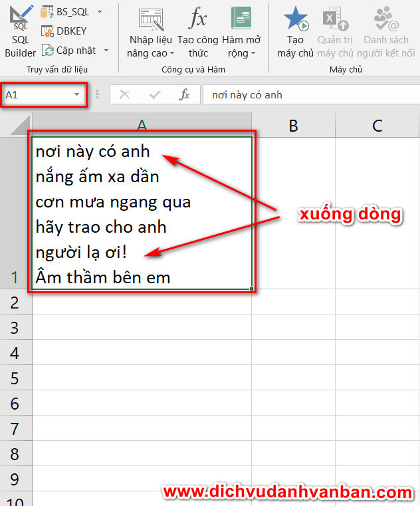Viewport: 420px width, 506px height.
Task: Select column A header
Action: coord(142,125)
